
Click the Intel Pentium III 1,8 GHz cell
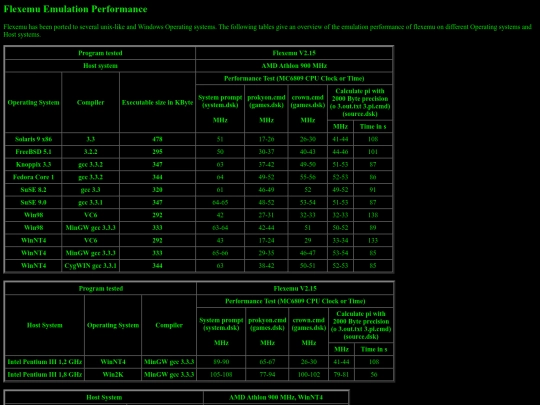point(45,375)
